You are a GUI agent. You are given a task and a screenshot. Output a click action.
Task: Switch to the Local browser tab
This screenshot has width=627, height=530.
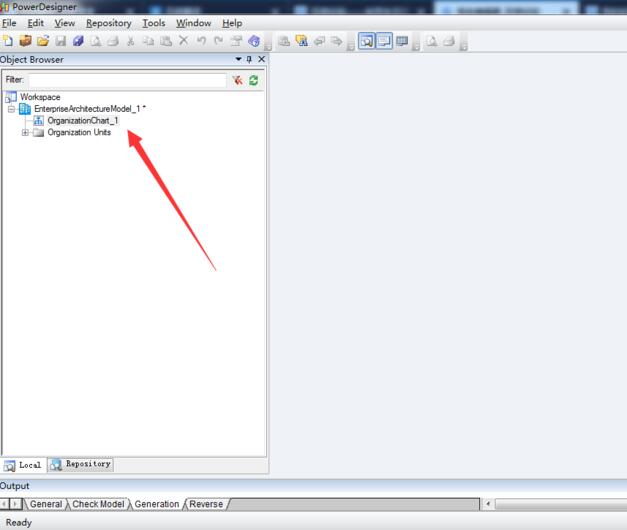24,465
